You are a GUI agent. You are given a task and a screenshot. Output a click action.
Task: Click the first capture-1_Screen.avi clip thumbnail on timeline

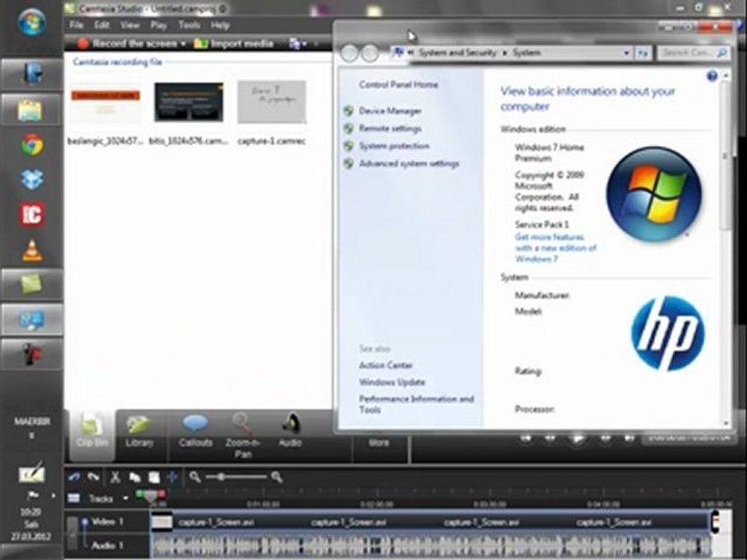tap(162, 522)
